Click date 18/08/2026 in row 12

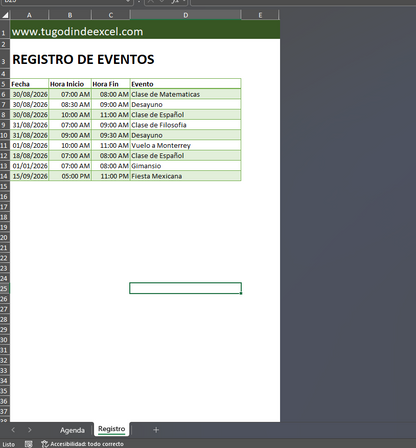click(29, 156)
